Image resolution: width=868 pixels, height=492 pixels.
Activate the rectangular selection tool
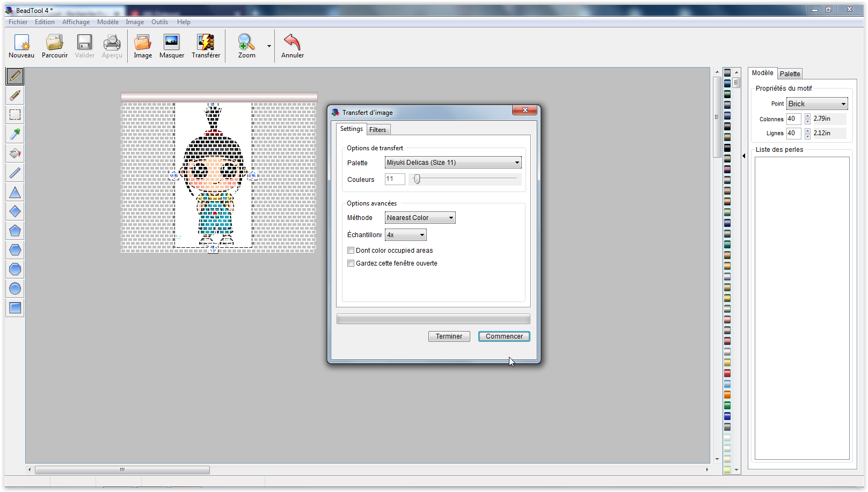[14, 114]
